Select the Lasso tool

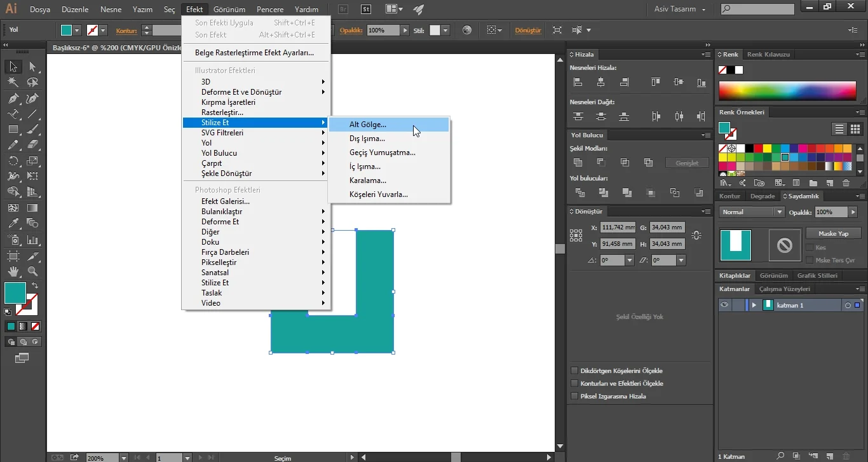click(x=32, y=83)
